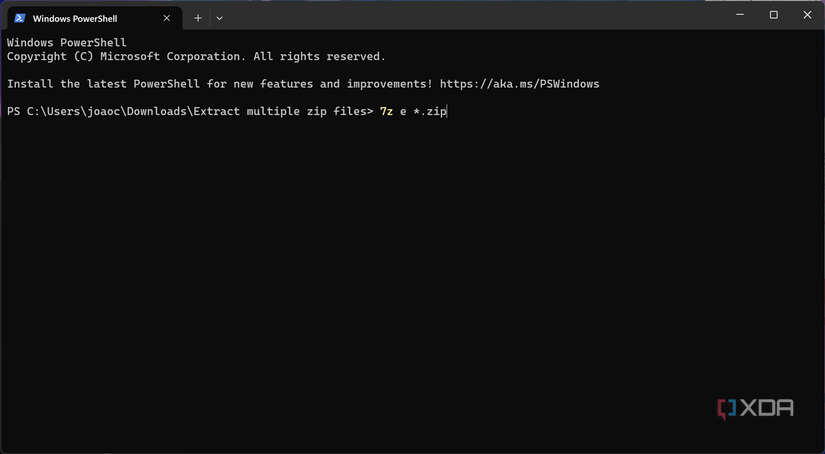The image size is (825, 454).
Task: Expand the new tab profile dropdown chevron
Action: (x=219, y=18)
